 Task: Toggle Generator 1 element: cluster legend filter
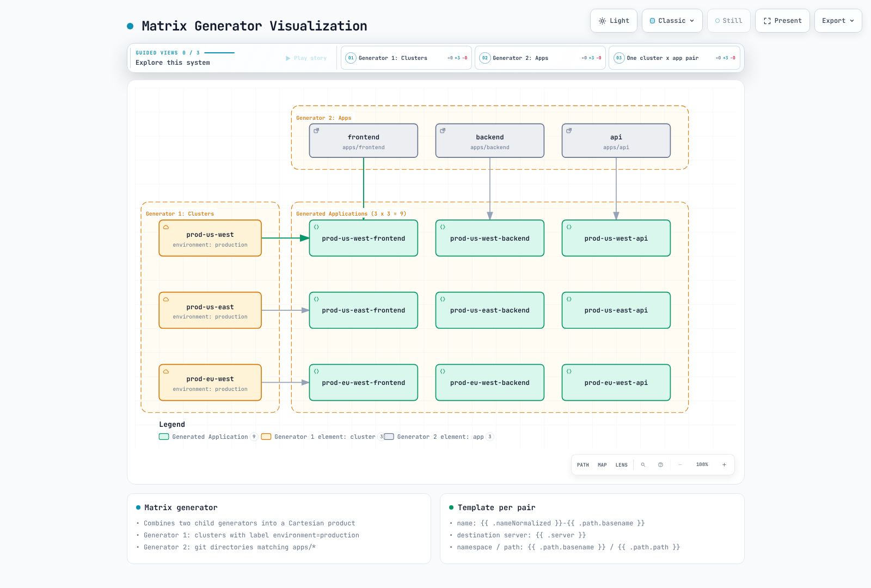point(323,437)
